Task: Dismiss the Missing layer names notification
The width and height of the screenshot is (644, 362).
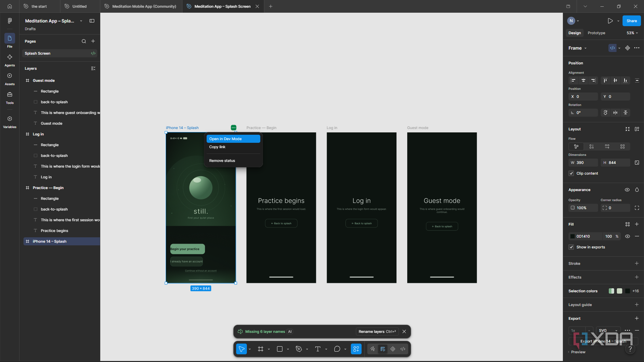Action: click(x=404, y=331)
